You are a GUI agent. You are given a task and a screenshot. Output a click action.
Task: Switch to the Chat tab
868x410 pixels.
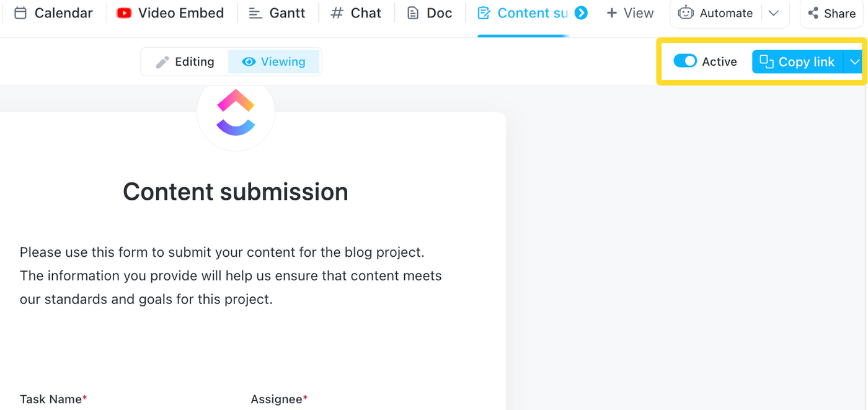(x=356, y=12)
